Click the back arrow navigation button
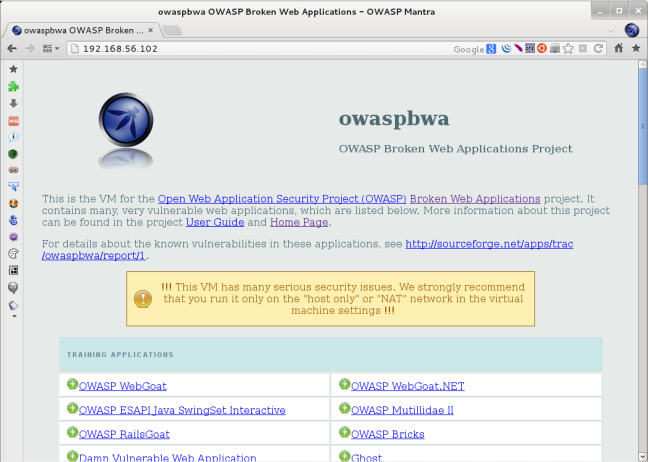 point(12,48)
